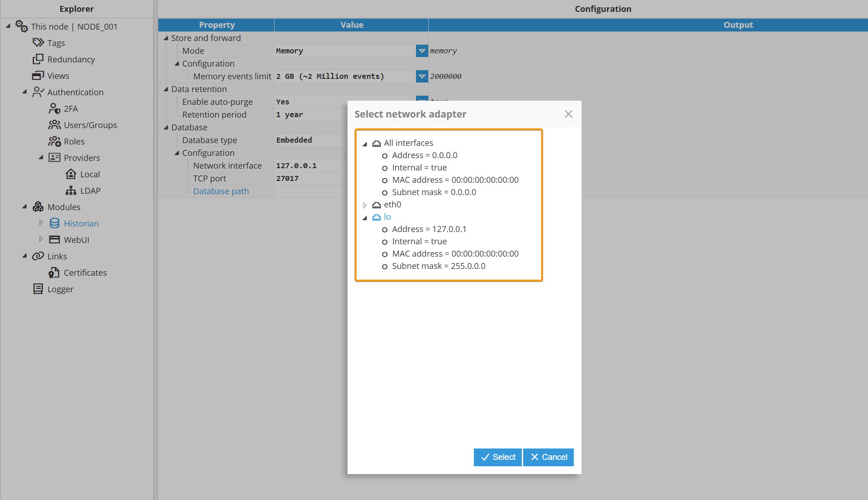The image size is (868, 500).
Task: Click the Redundancy icon in tree
Action: [38, 59]
